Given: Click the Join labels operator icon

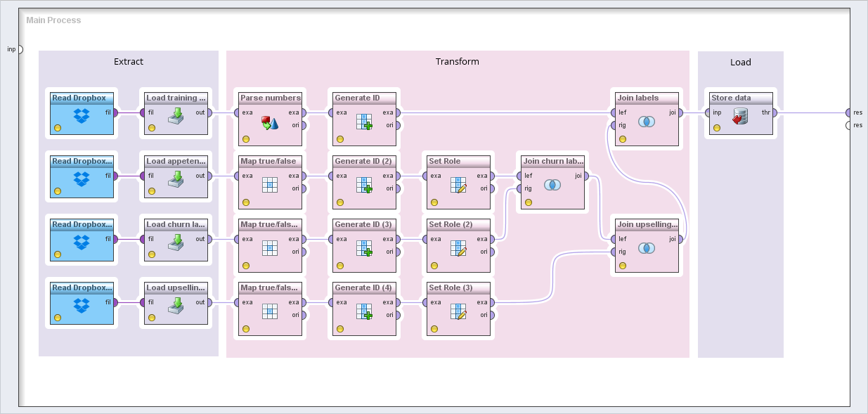Looking at the screenshot, I should tap(647, 122).
